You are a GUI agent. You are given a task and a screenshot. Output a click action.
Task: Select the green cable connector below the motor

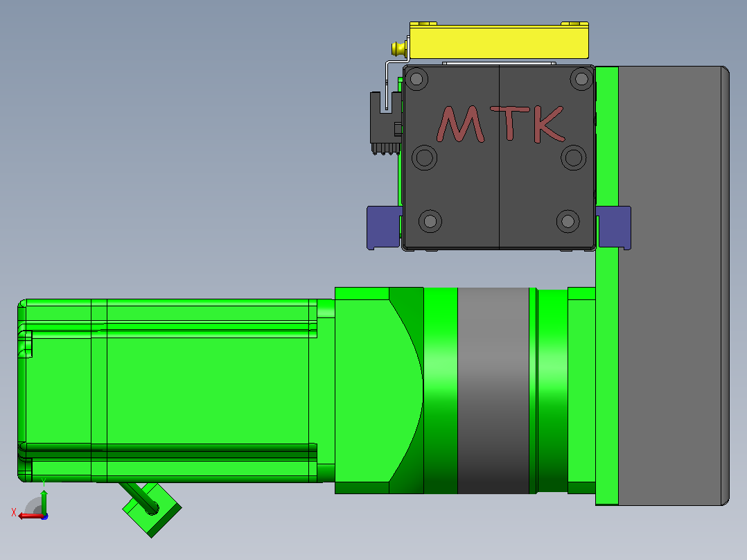151,509
